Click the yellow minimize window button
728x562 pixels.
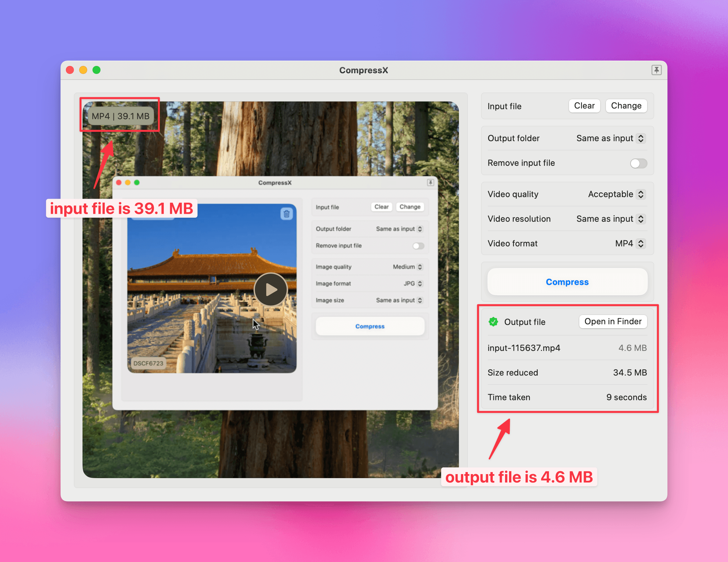83,70
